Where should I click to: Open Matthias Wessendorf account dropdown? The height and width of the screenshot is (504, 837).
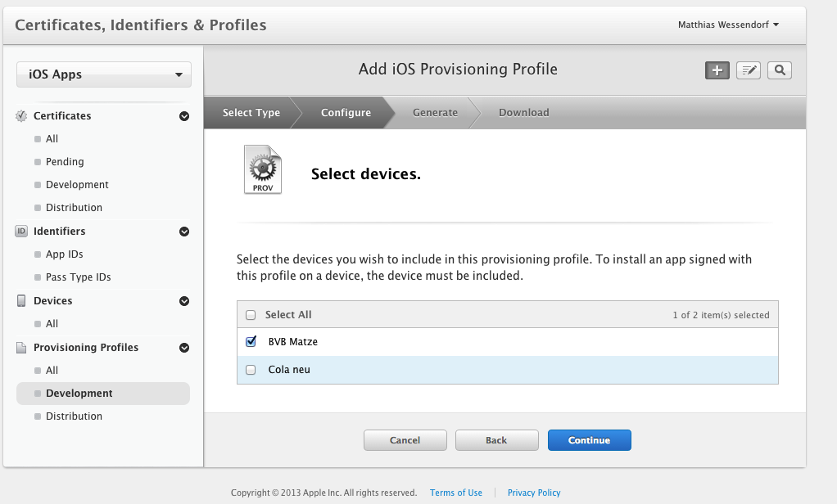point(728,25)
